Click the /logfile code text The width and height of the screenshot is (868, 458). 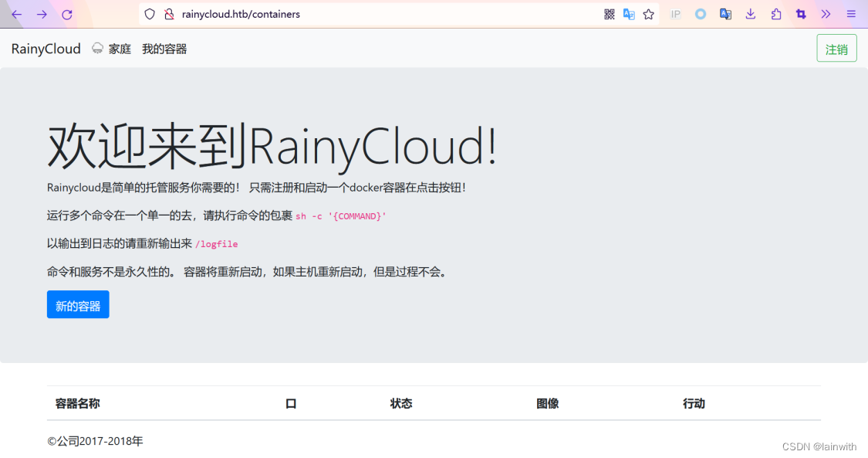[217, 244]
